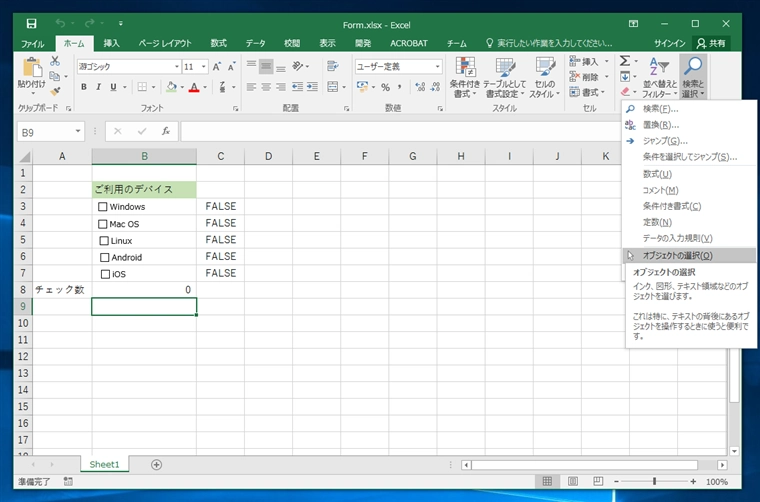
Task: Toggle wrap text in the cell
Action: click(332, 66)
